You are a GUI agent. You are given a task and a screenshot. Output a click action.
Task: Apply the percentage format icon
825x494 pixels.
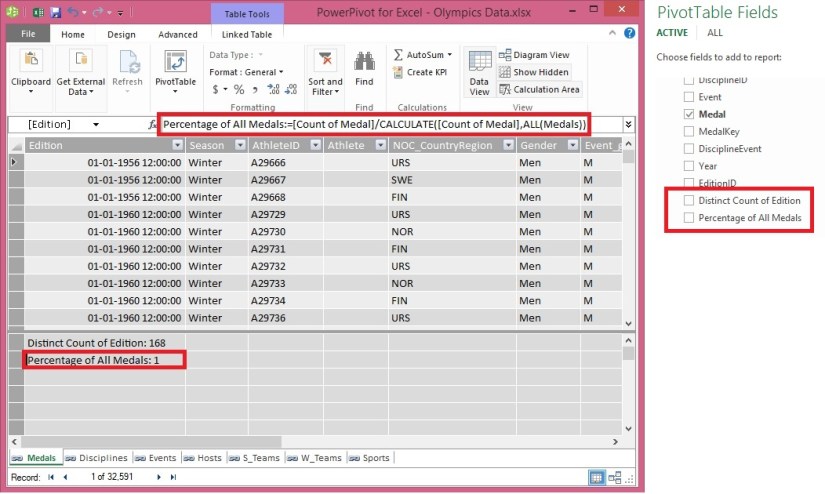[x=239, y=89]
